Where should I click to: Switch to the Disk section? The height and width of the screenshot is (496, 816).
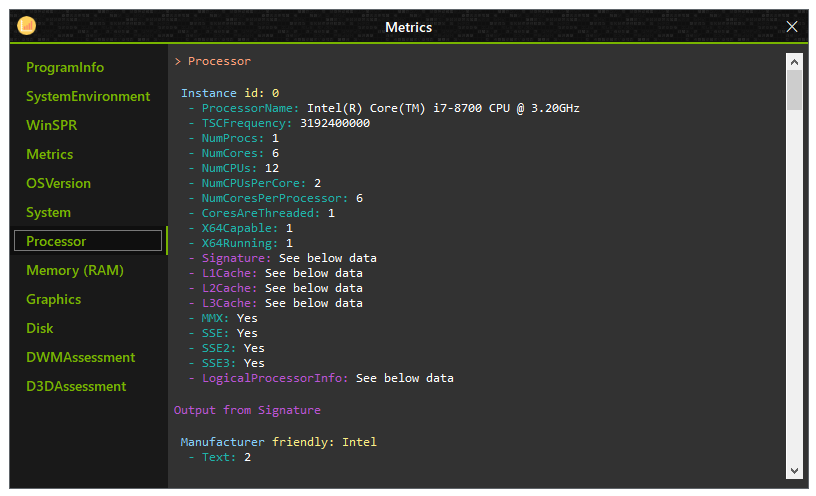[x=40, y=328]
